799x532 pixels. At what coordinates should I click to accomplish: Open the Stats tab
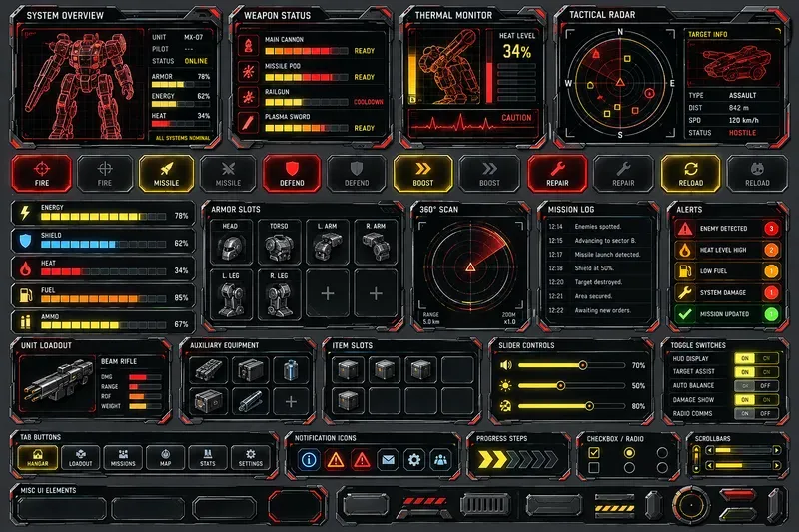click(208, 457)
